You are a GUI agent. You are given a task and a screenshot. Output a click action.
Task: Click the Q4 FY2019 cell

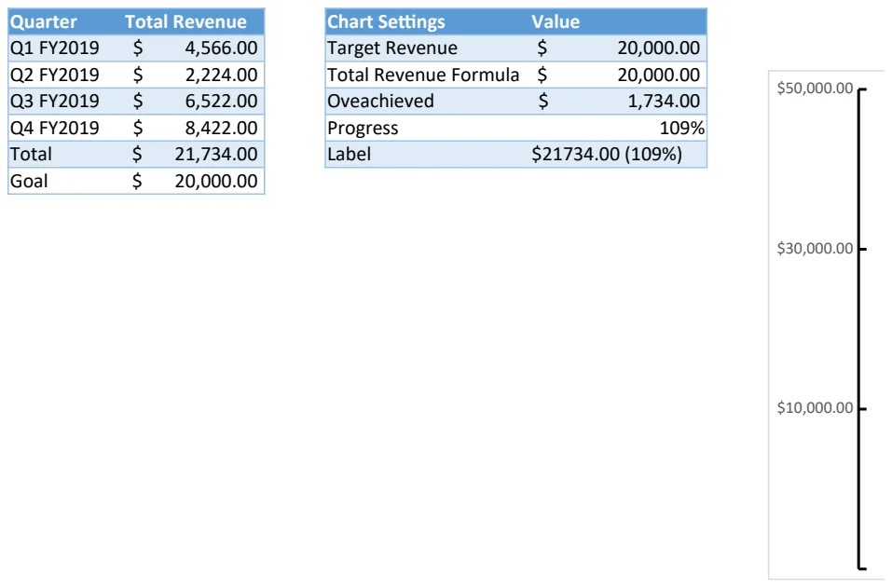pyautogui.click(x=65, y=128)
